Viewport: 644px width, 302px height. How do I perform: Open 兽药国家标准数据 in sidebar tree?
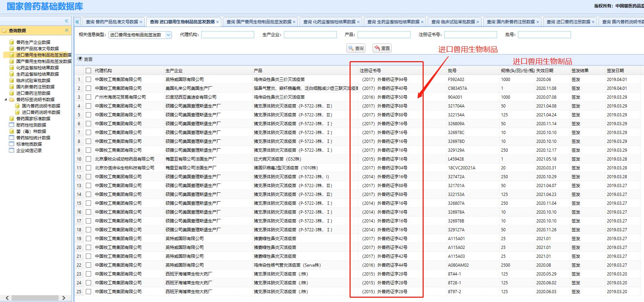pyautogui.click(x=33, y=118)
